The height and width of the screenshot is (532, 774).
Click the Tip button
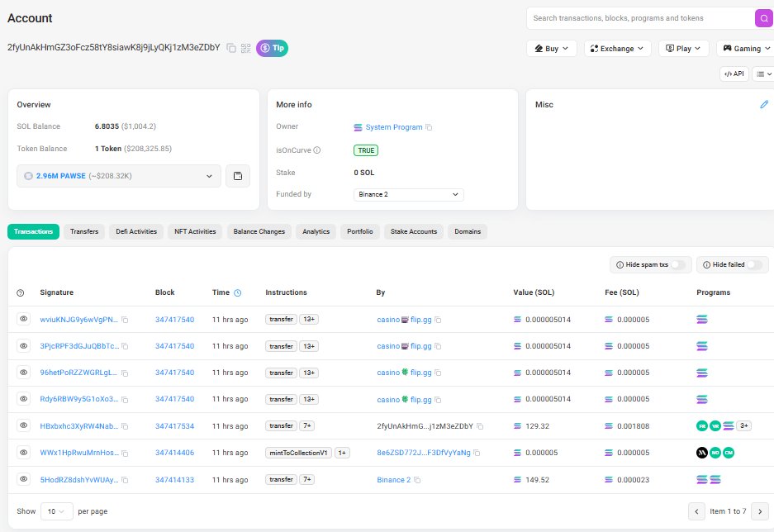pos(272,48)
